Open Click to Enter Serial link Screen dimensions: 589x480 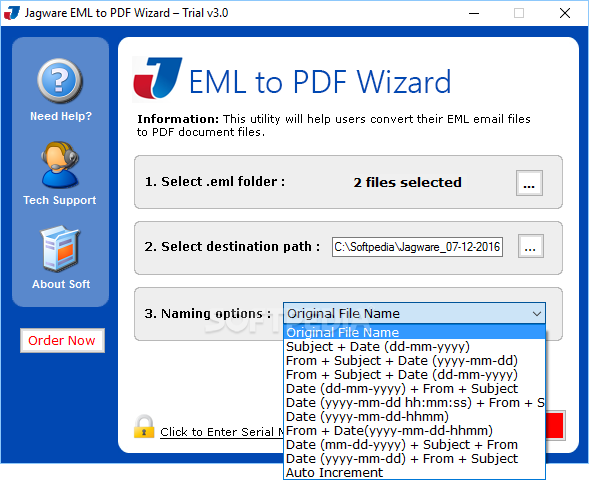(222, 432)
